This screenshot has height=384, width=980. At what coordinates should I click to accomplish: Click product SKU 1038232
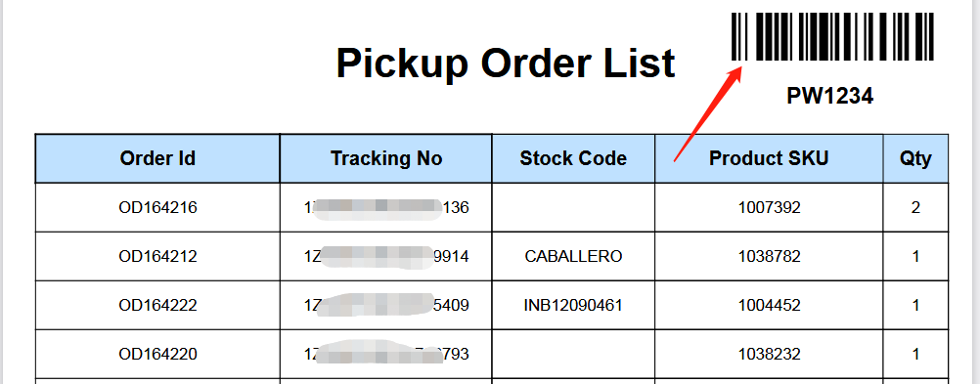click(x=769, y=354)
